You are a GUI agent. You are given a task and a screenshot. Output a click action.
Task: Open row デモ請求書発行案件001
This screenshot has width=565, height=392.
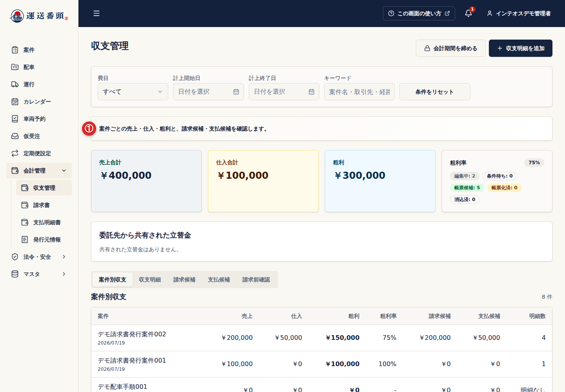coord(322,364)
